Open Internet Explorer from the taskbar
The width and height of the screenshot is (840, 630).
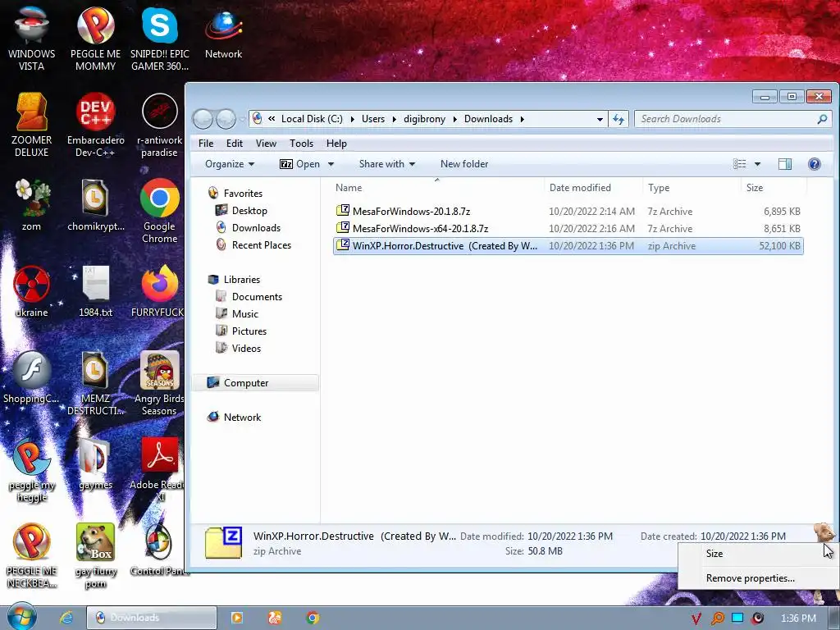(66, 618)
